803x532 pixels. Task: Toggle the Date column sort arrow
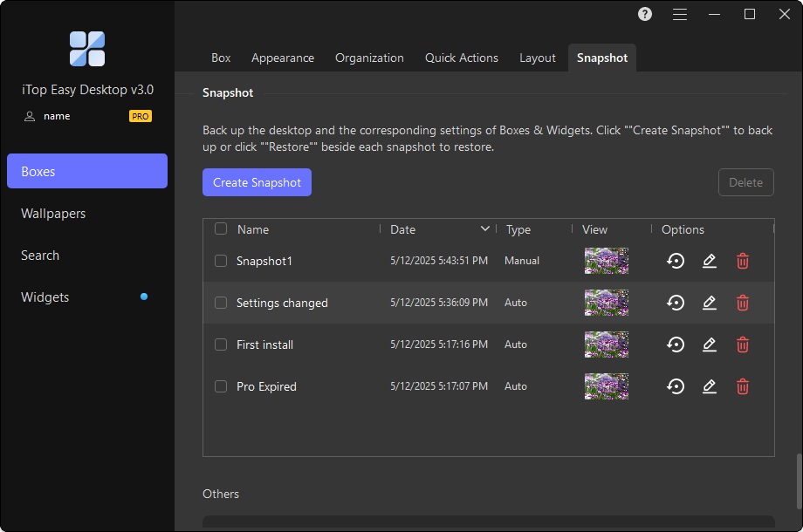point(485,228)
